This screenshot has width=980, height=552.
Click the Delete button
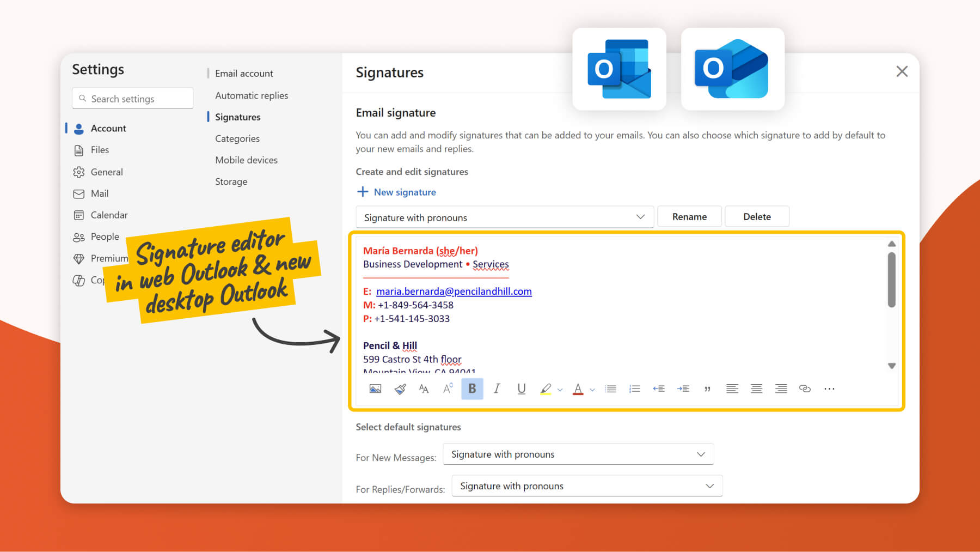(757, 216)
